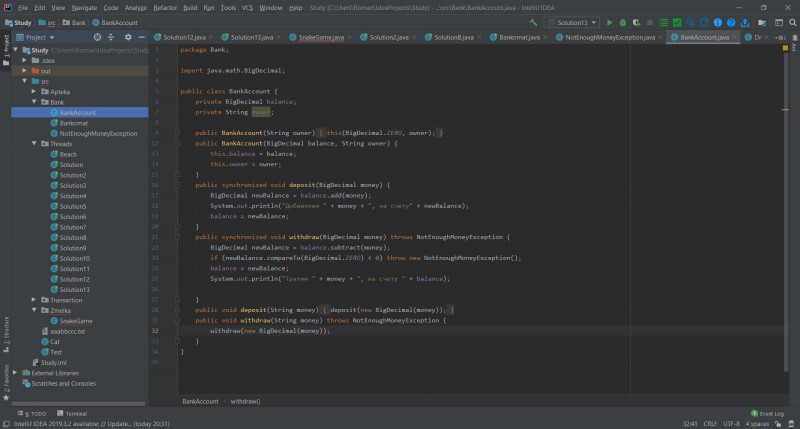
Task: Switch to Bankomat.java tab
Action: tap(519, 37)
